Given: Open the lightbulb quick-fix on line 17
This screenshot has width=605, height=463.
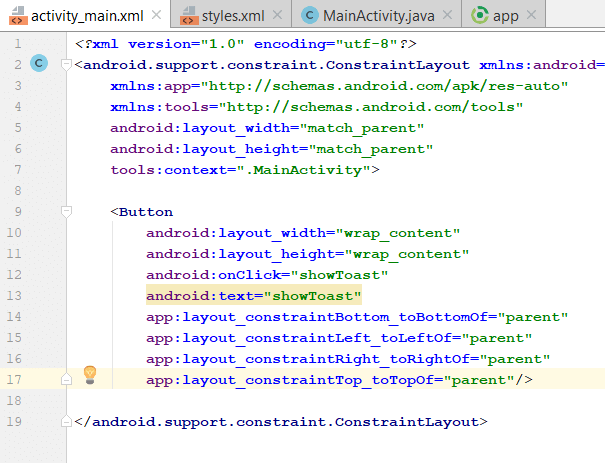Looking at the screenshot, I should pos(90,375).
